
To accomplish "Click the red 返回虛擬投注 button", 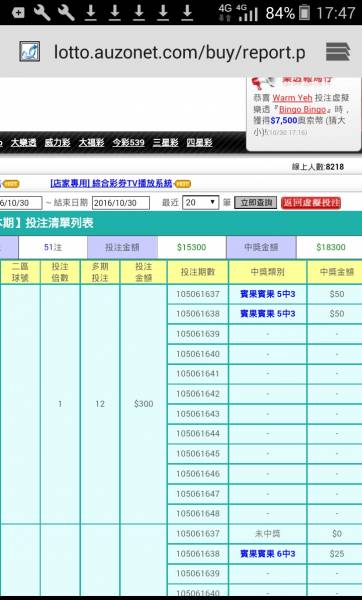I will [311, 203].
